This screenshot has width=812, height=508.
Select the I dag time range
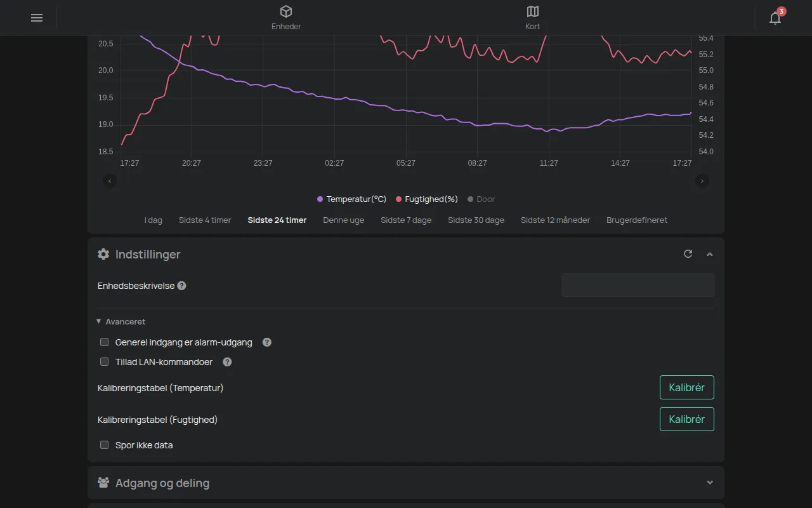coord(154,220)
